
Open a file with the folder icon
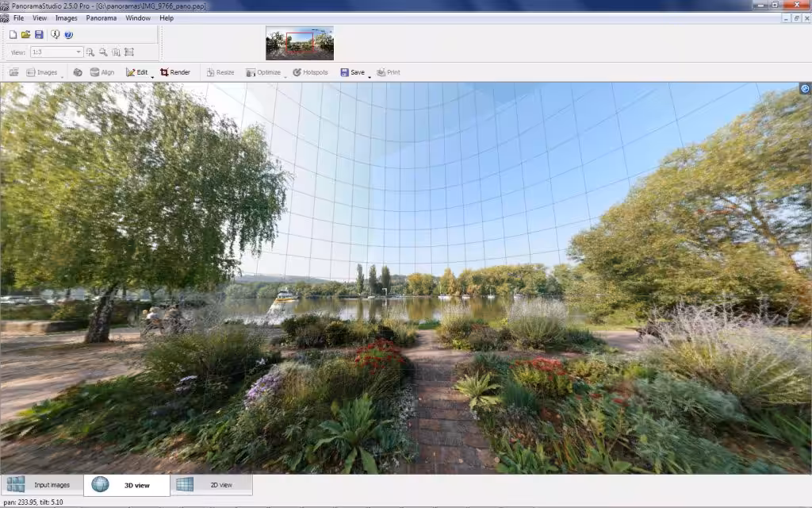(25, 35)
